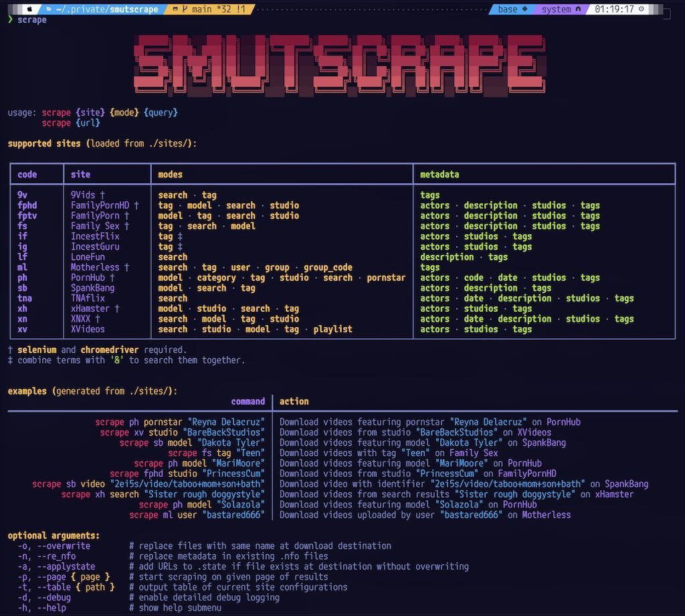The height and width of the screenshot is (616, 685).
Task: Select the xn site code
Action: [x=22, y=319]
